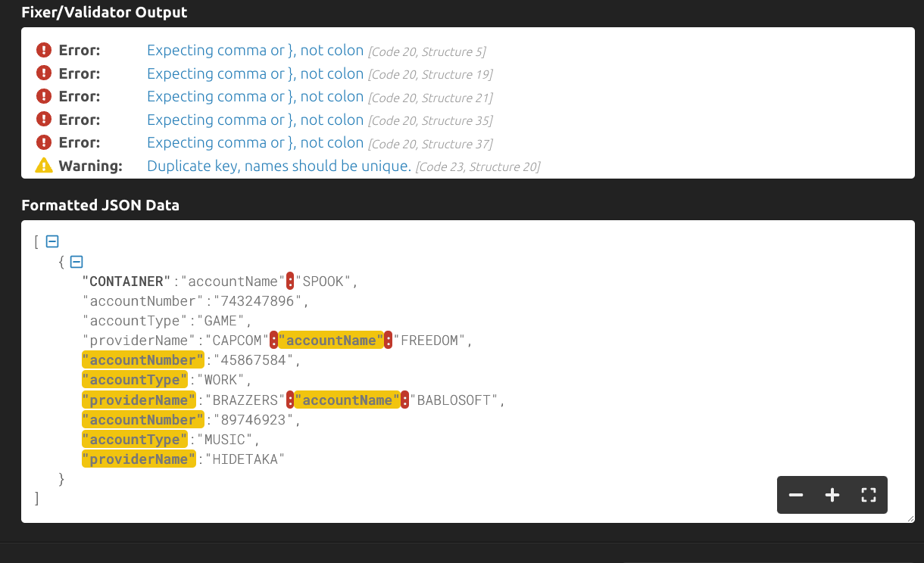Collapse the top-level JSON array
The image size is (924, 563).
[x=52, y=241]
